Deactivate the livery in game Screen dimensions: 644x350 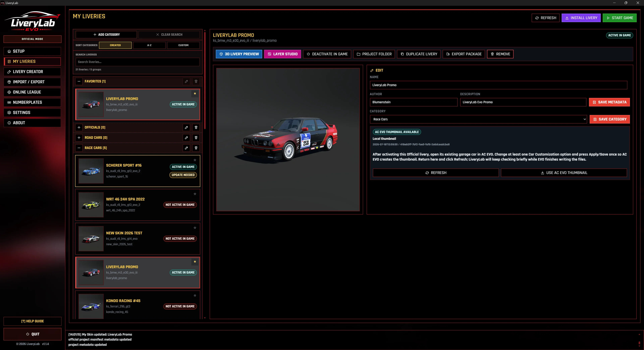click(327, 54)
